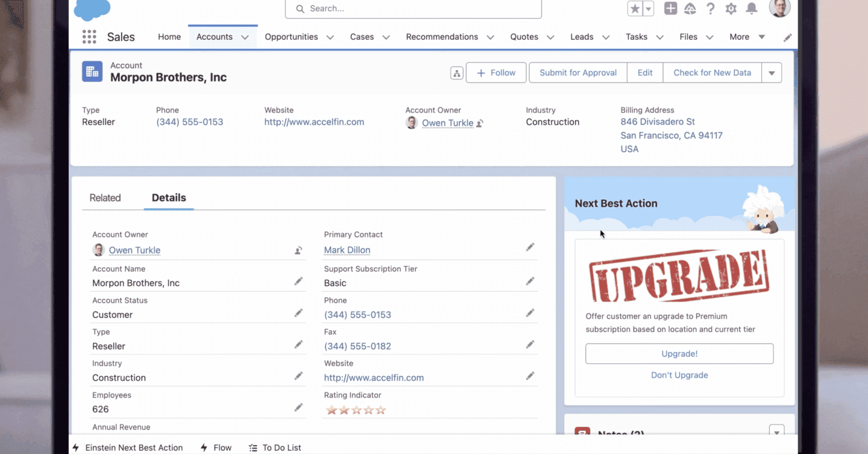This screenshot has width=868, height=454.
Task: Edit Account Name pencil icon
Action: (x=298, y=281)
